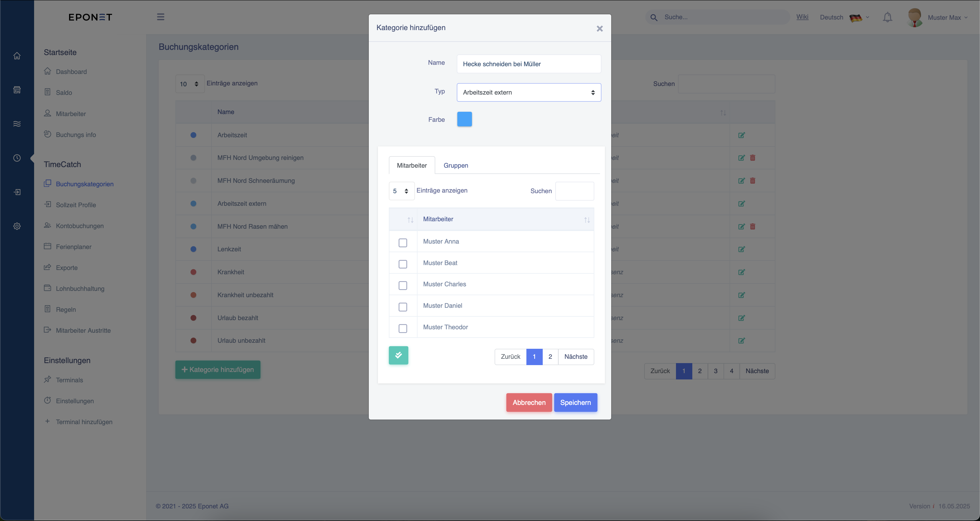Open the 5 entries per page dropdown
Viewport: 980px width, 521px height.
(401, 191)
